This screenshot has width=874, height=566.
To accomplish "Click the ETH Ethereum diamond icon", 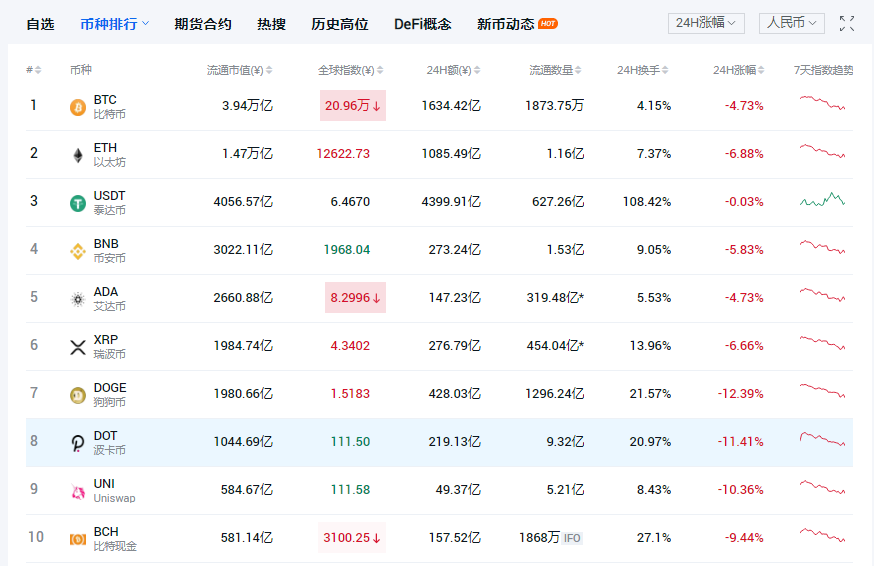I will pos(77,155).
